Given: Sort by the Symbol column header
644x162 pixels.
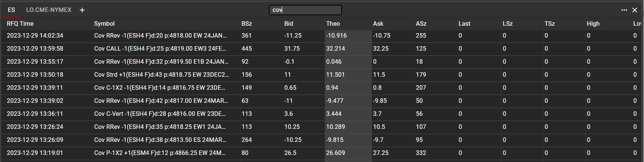Looking at the screenshot, I should coord(104,23).
